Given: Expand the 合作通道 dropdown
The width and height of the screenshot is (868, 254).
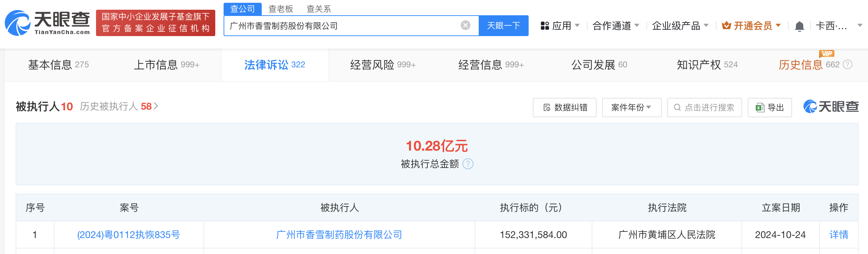Looking at the screenshot, I should coord(637,25).
